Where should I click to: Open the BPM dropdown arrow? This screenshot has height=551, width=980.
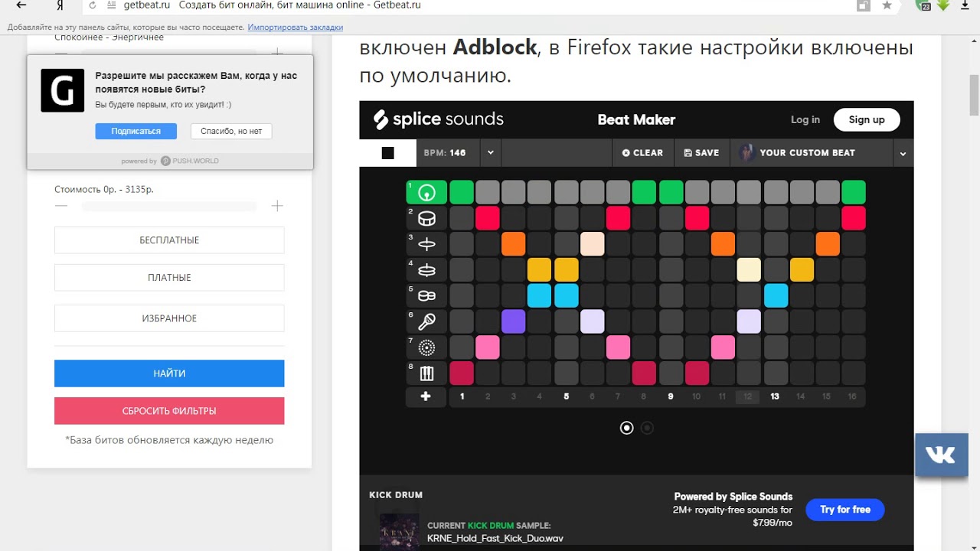[491, 153]
